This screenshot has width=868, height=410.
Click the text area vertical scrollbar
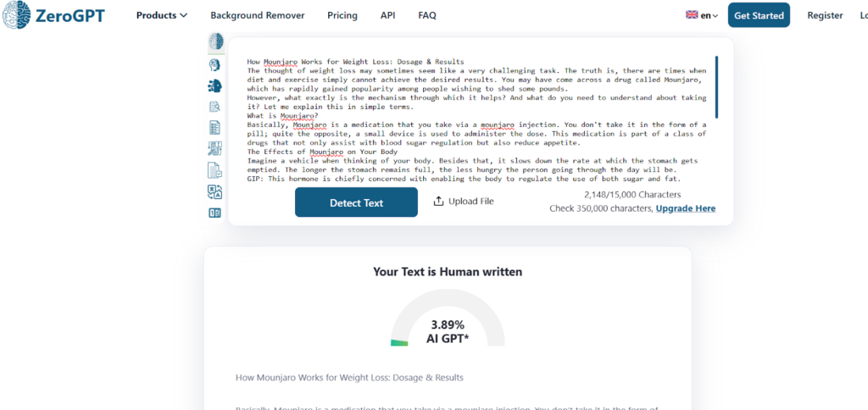(x=716, y=87)
